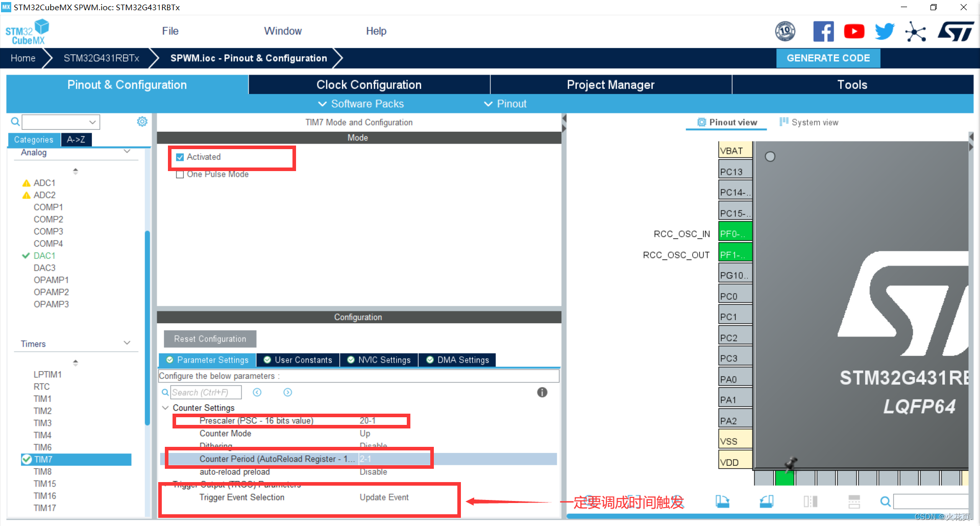This screenshot has width=980, height=526.
Task: Click STM32G431RBTx breadcrumb
Action: (101, 58)
